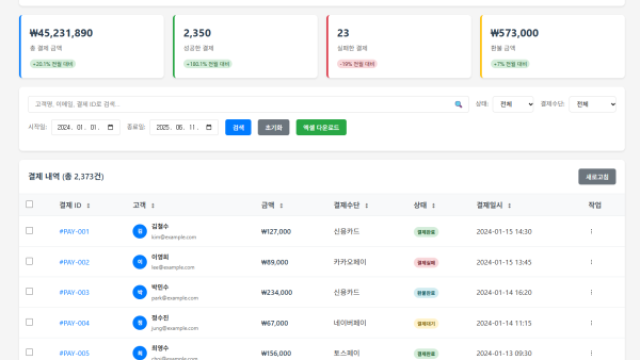Open payment link #PAY-001

pos(74,231)
